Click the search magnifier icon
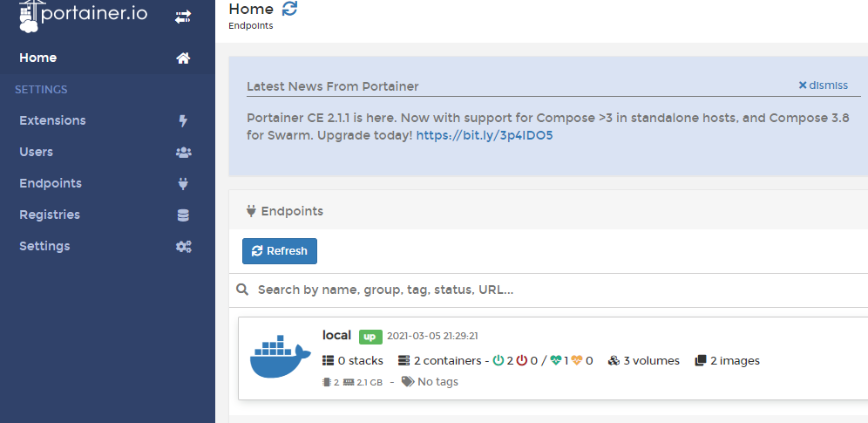Image resolution: width=868 pixels, height=423 pixels. [242, 290]
